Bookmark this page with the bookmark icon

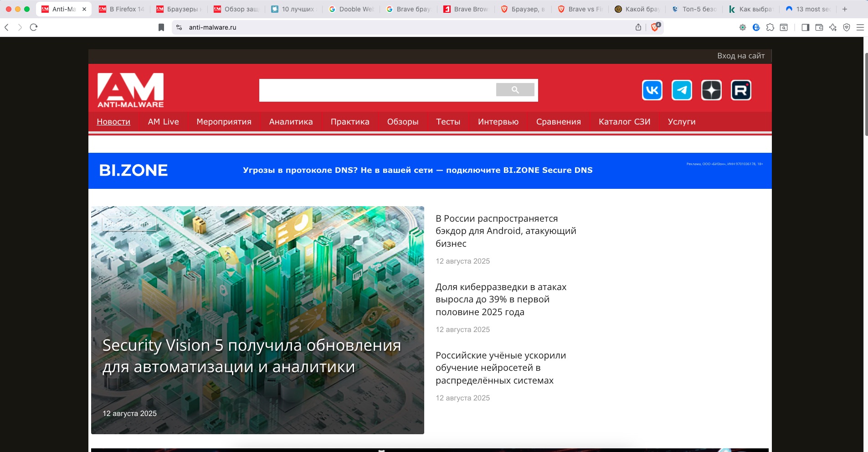click(x=161, y=27)
